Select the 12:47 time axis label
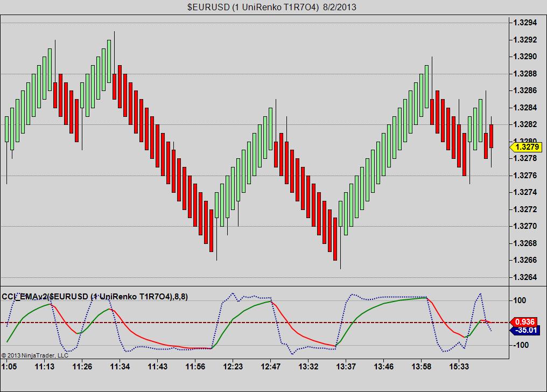 coord(271,367)
